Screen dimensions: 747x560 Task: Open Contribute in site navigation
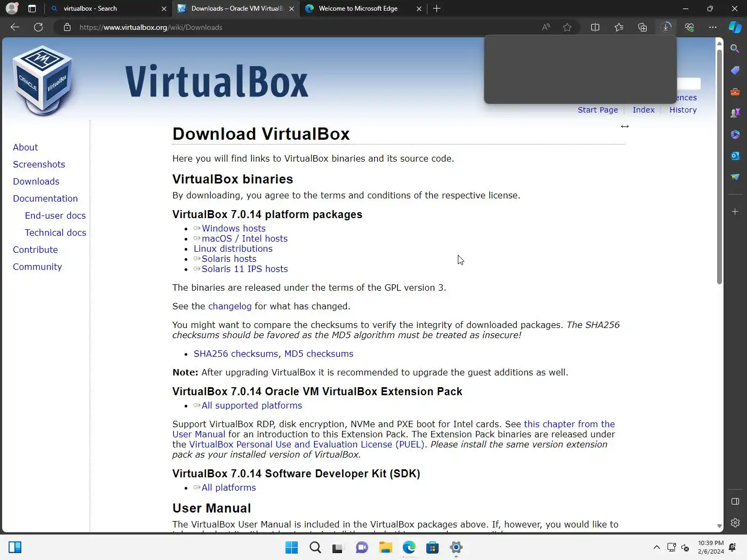click(x=35, y=250)
